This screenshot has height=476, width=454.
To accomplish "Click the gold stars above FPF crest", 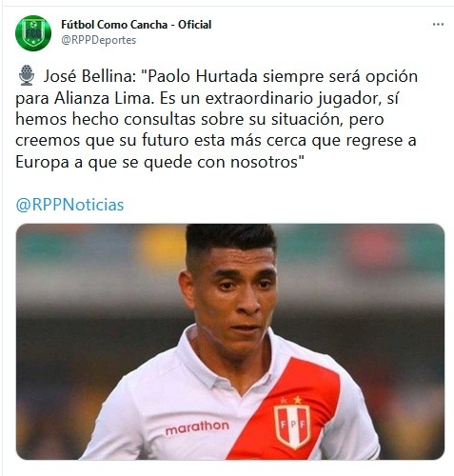I will click(291, 400).
